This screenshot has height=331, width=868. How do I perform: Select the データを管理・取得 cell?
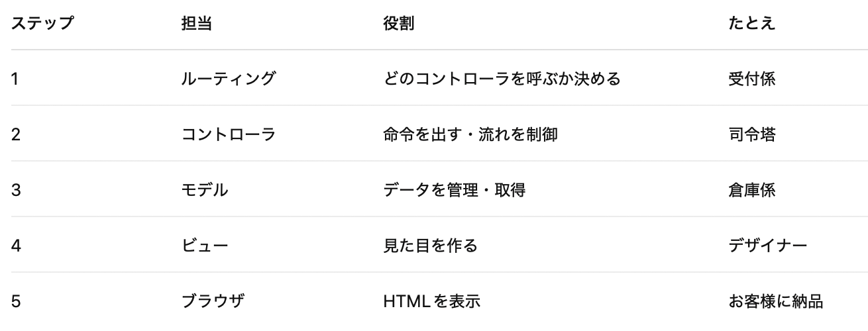[x=455, y=191]
